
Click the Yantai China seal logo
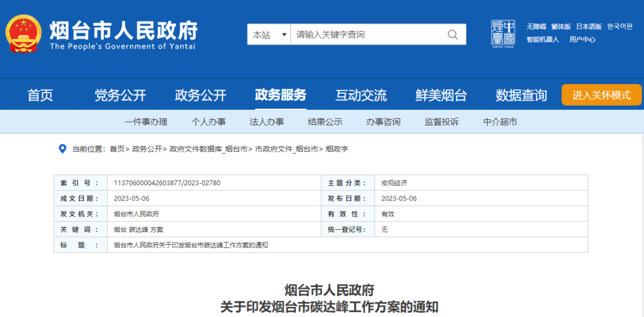(x=503, y=35)
